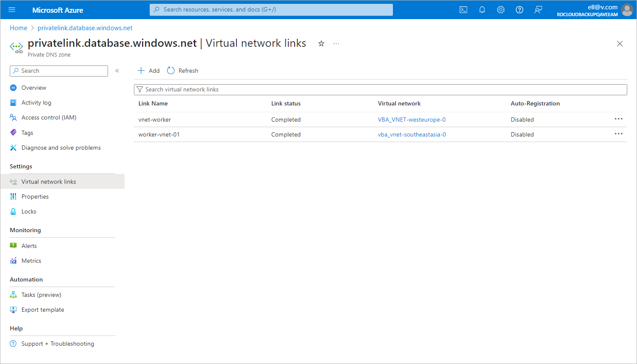
Task: Go to Home breadcrumb
Action: click(18, 28)
